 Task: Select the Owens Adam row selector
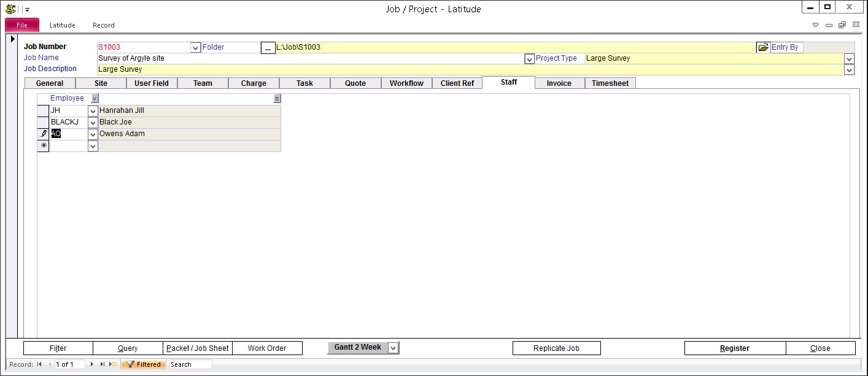(x=43, y=134)
